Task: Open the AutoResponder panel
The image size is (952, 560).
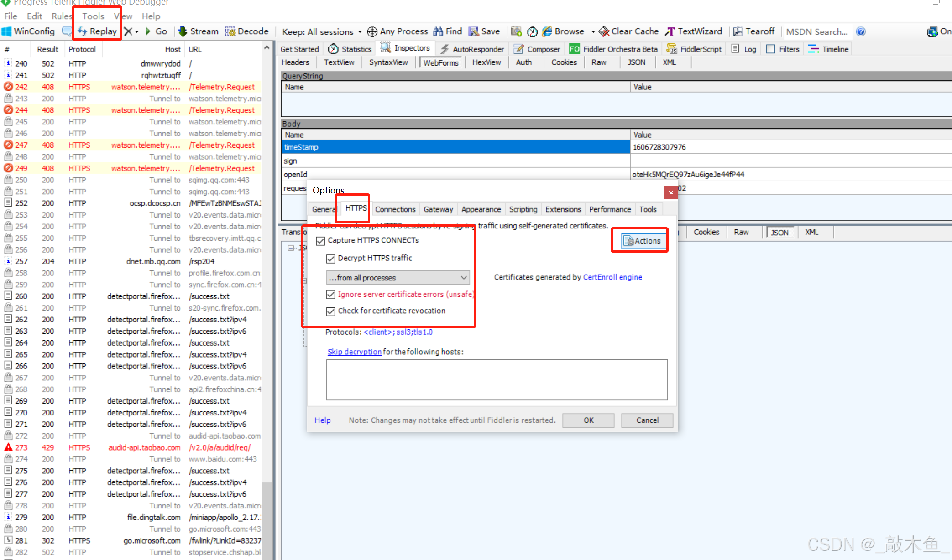Action: [472, 49]
